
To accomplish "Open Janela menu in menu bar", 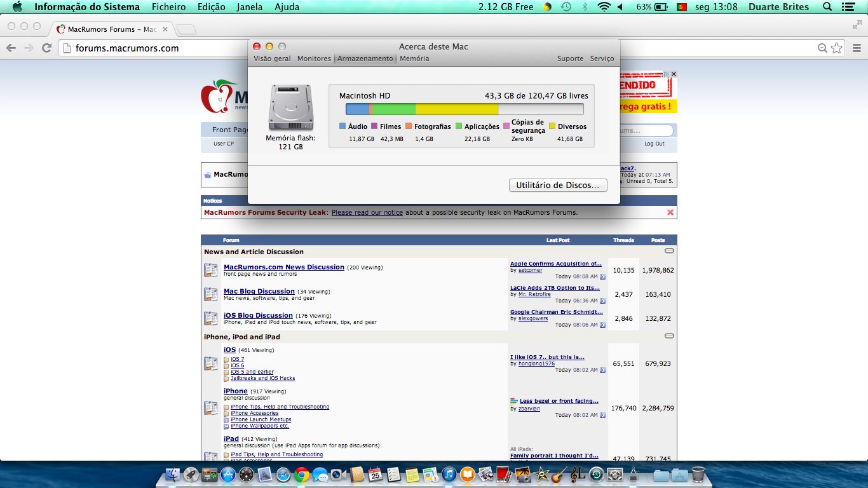I will [249, 7].
